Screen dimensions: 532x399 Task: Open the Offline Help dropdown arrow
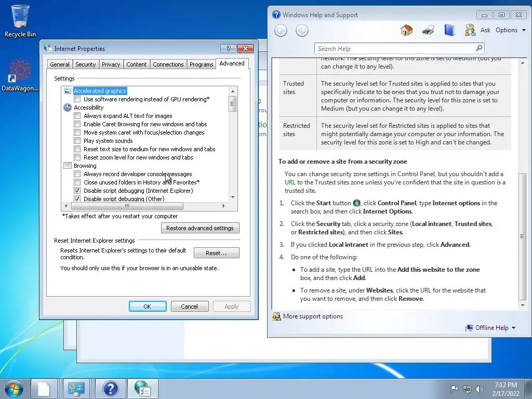point(513,328)
